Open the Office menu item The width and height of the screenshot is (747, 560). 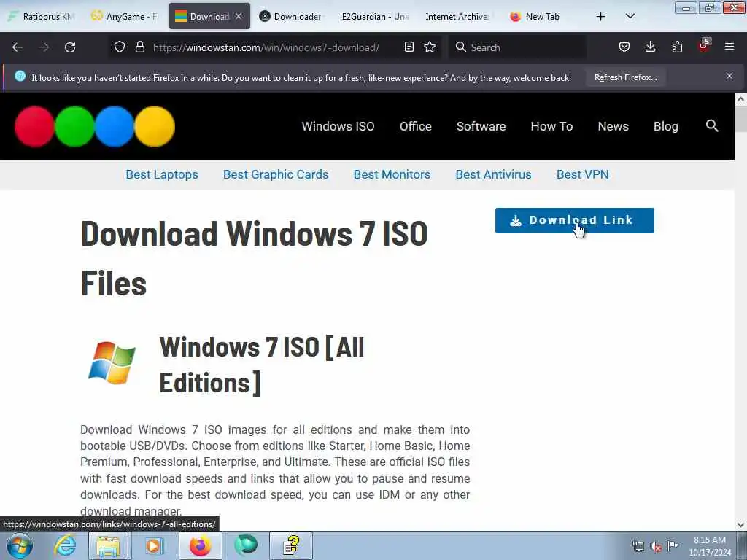coord(415,126)
